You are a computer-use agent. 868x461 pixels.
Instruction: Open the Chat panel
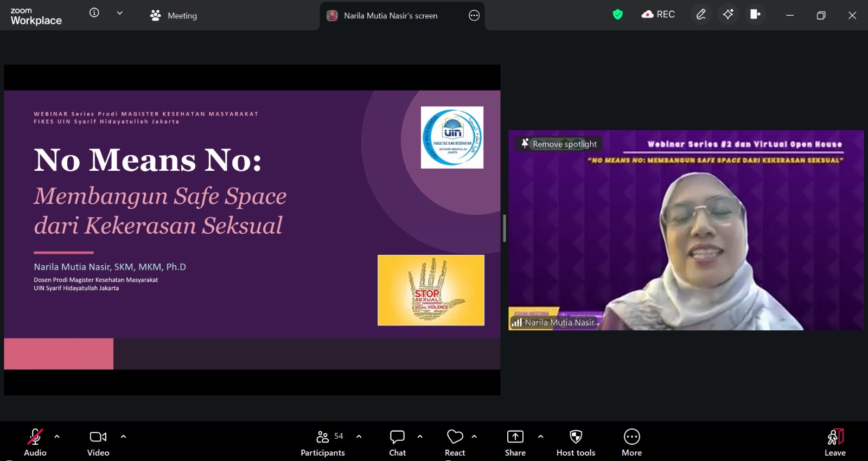(x=397, y=442)
